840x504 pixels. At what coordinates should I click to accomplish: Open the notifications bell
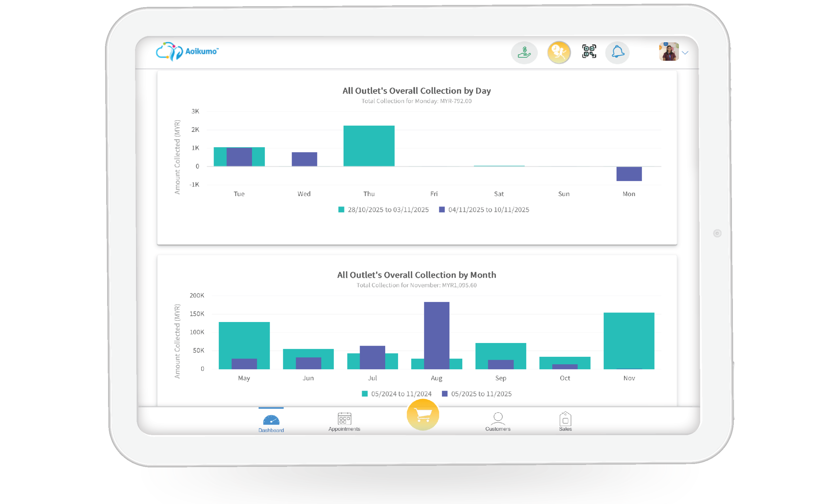tap(618, 53)
